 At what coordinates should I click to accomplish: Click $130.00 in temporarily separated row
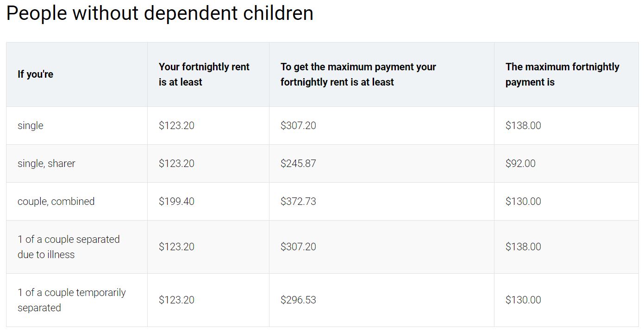(523, 300)
